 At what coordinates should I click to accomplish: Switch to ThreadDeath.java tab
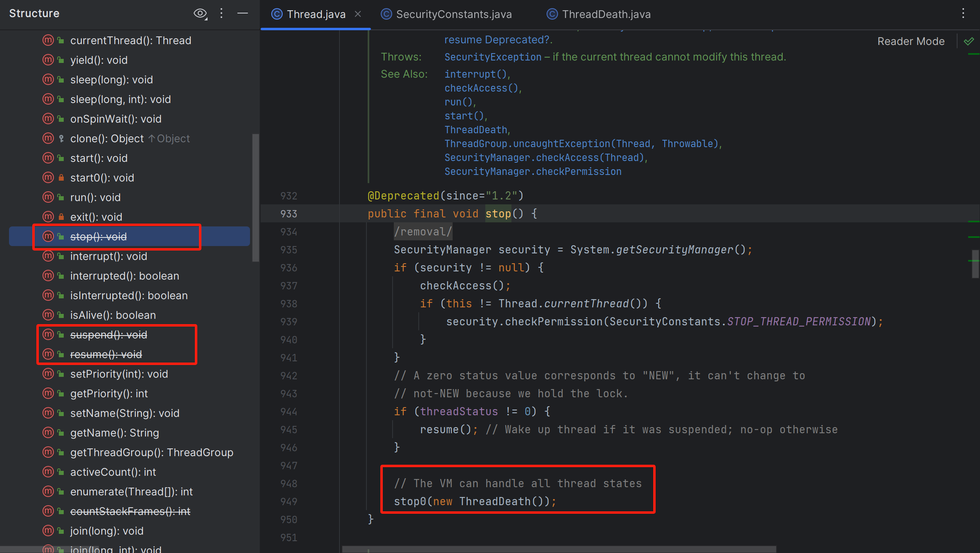606,14
